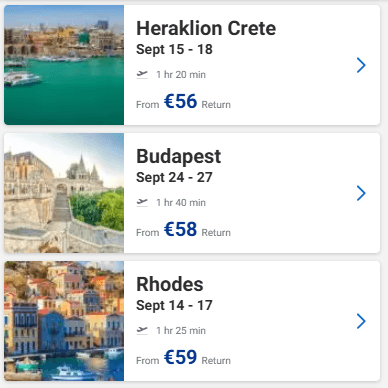The height and width of the screenshot is (388, 388).
Task: Select the Budapest Fisherman's Bastion photo
Action: tap(64, 193)
